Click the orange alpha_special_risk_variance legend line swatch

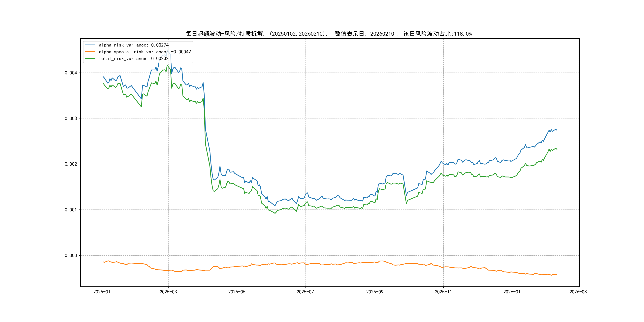click(x=90, y=52)
